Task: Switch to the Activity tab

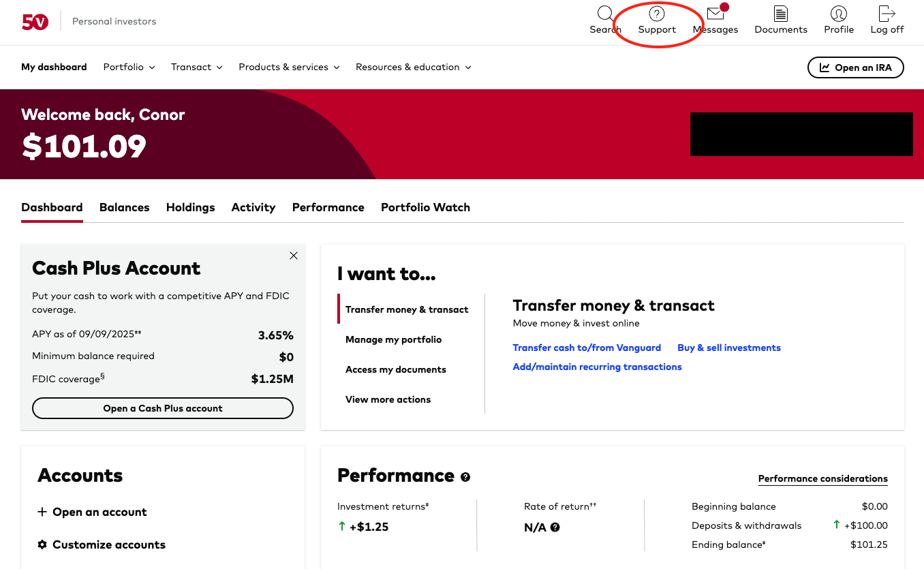Action: tap(253, 207)
